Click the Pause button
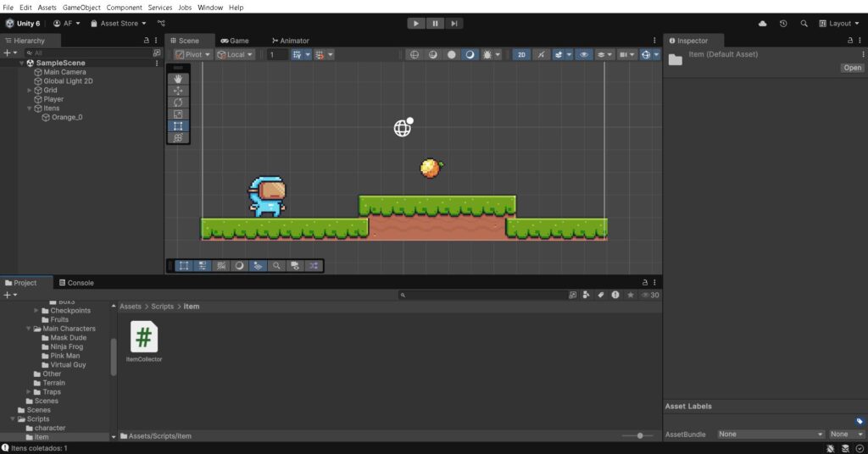Viewport: 868px width, 454px height. pos(435,23)
